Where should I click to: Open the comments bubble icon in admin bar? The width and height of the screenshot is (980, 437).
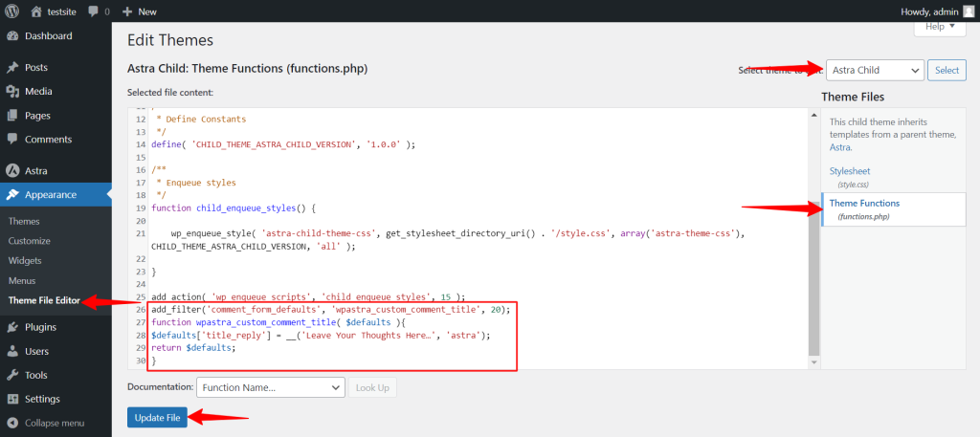click(x=93, y=11)
